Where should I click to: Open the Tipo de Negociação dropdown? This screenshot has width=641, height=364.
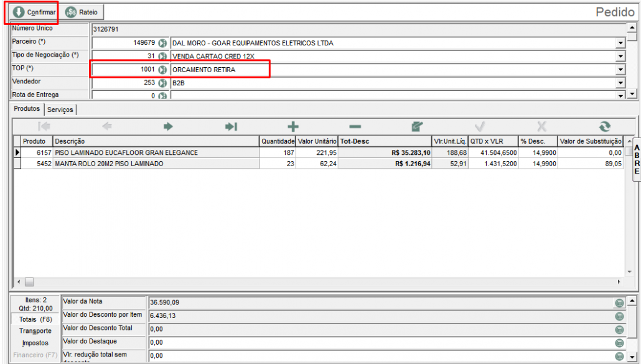pyautogui.click(x=620, y=56)
